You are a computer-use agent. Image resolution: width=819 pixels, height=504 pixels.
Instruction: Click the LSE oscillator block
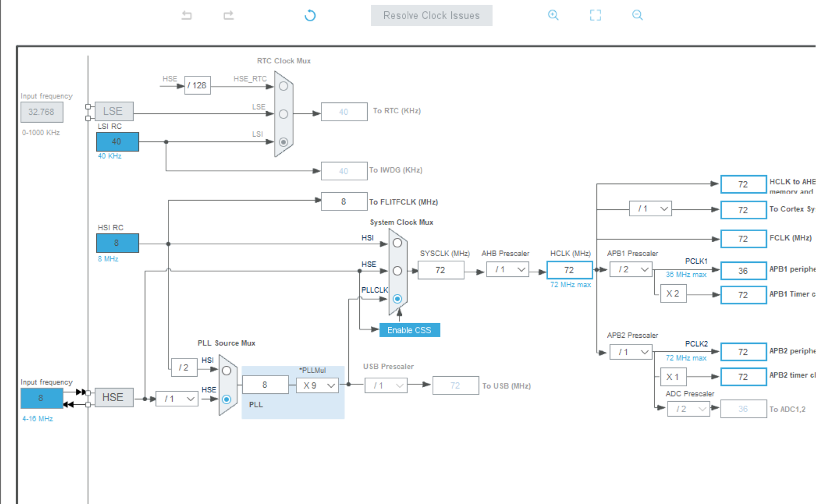pos(114,111)
